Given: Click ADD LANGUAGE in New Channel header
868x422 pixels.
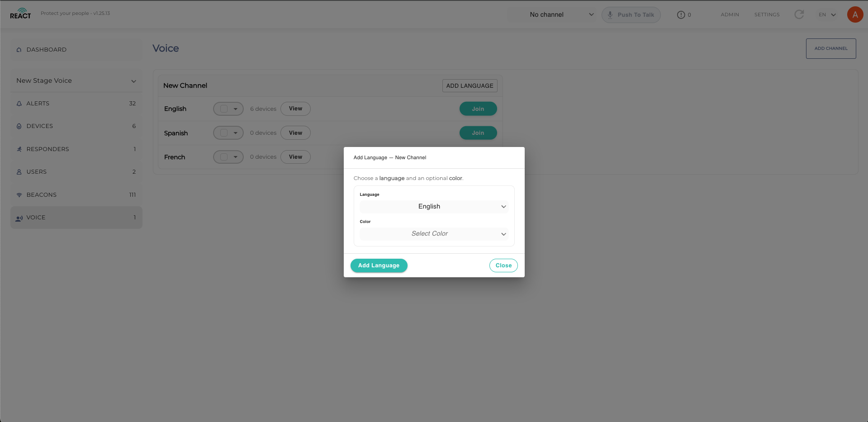Looking at the screenshot, I should (470, 86).
